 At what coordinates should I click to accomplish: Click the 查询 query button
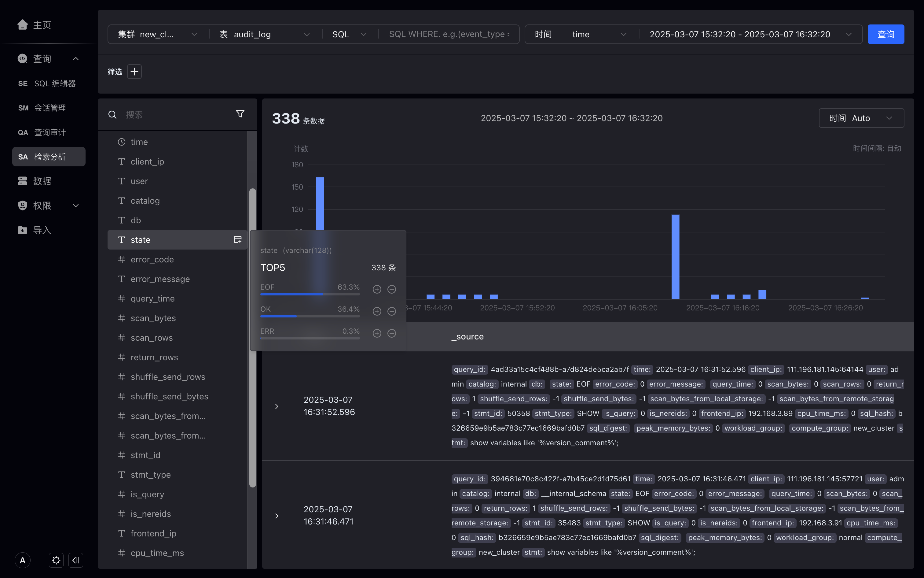pos(886,34)
